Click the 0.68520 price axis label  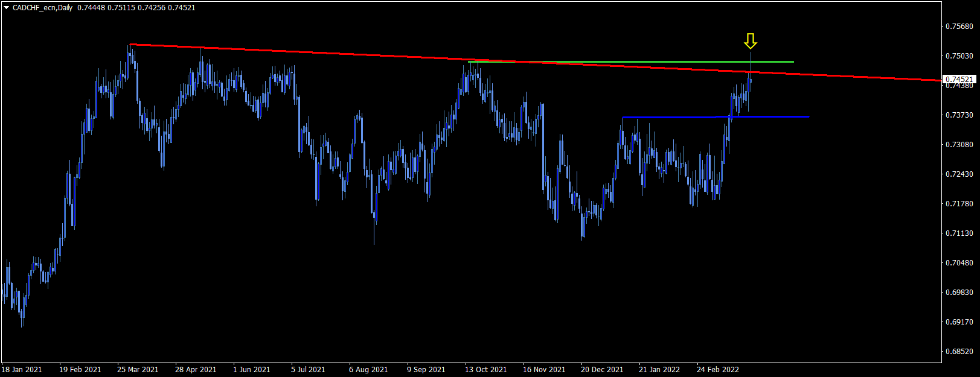[x=959, y=352]
